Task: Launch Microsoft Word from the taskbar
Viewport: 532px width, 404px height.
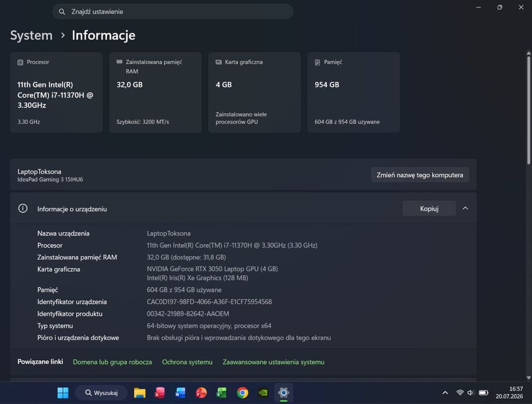Action: click(180, 393)
